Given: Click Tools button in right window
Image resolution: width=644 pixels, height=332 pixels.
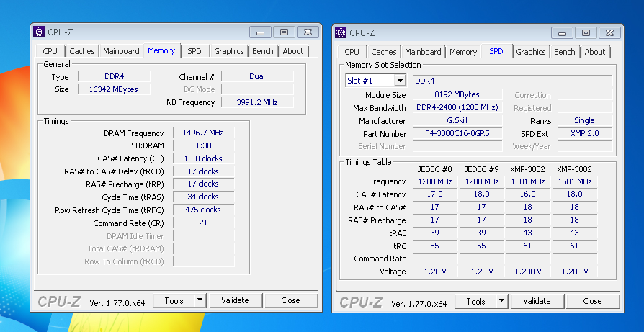Looking at the screenshot, I should (x=475, y=301).
